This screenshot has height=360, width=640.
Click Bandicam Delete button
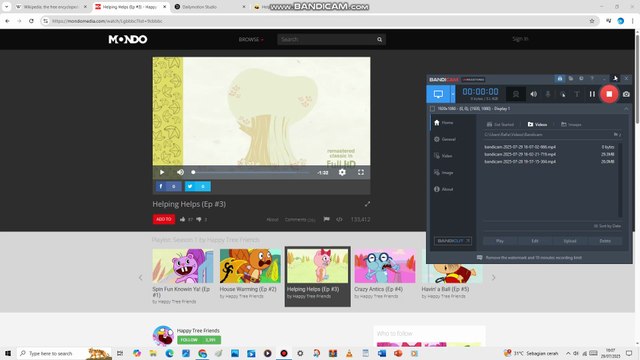(x=605, y=241)
